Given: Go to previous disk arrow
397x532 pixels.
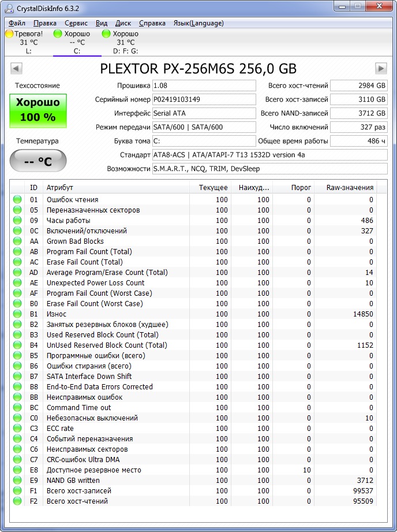Looking at the screenshot, I should coord(16,68).
